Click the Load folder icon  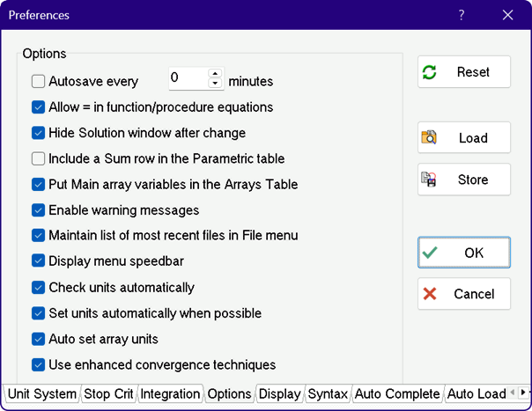[430, 138]
